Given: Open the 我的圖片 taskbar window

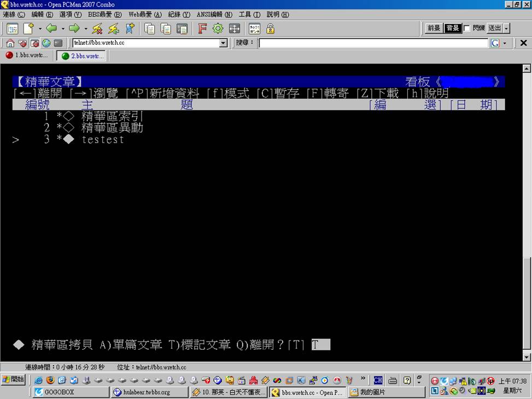Looking at the screenshot, I should coord(385,392).
